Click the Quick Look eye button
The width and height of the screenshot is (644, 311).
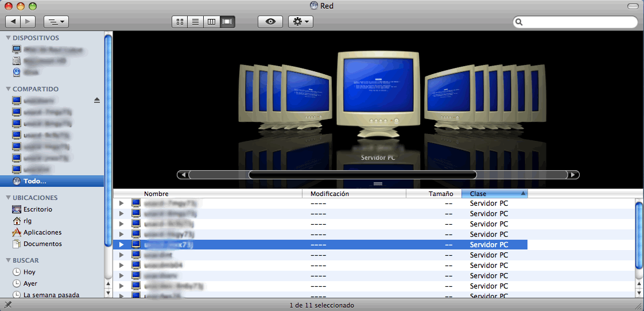(x=270, y=21)
